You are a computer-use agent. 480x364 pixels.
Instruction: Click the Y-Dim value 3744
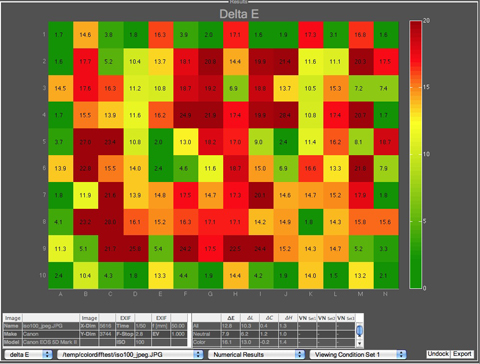click(107, 334)
